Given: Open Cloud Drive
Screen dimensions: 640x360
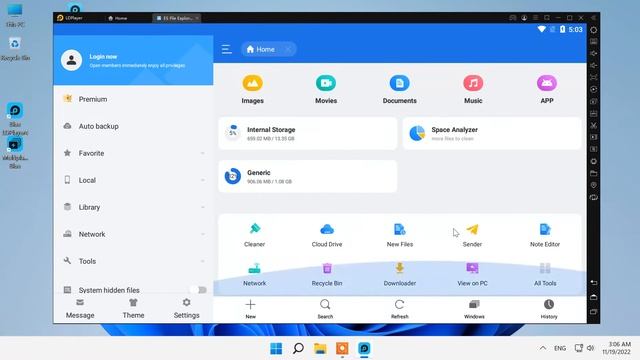Looking at the screenshot, I should coord(327,236).
